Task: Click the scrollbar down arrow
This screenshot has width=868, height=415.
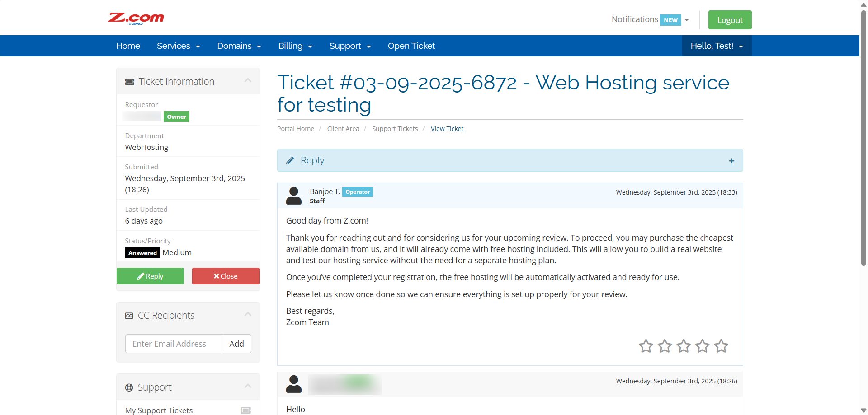Action: point(863,410)
